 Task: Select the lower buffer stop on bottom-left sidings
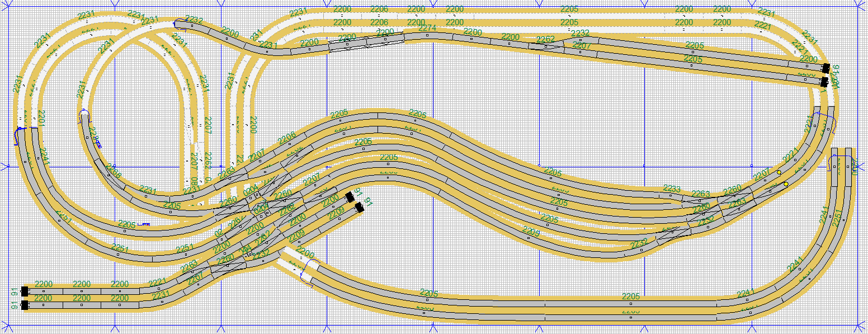pos(25,305)
